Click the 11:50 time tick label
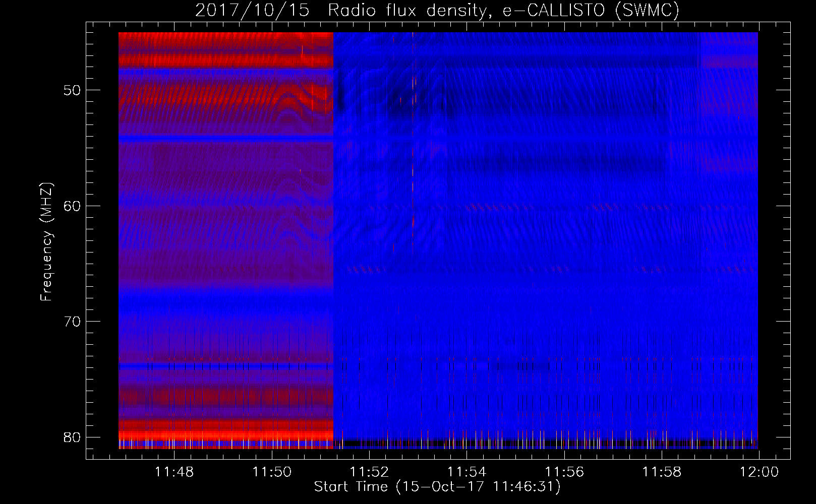The height and width of the screenshot is (504, 816). point(272,472)
